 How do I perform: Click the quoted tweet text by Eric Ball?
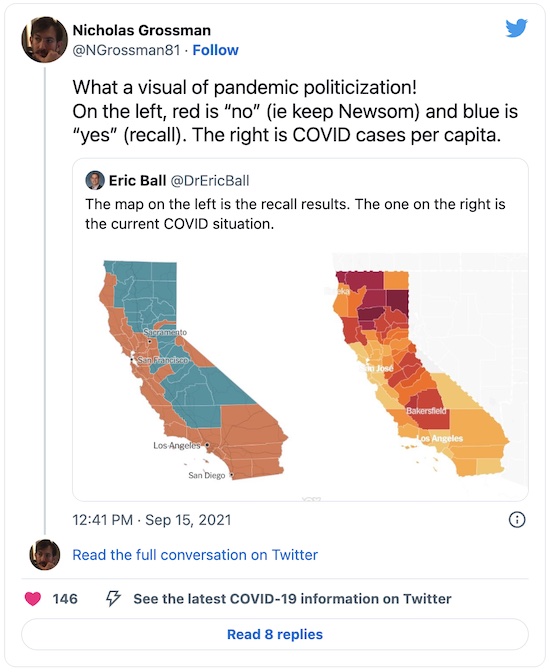[x=295, y=214]
